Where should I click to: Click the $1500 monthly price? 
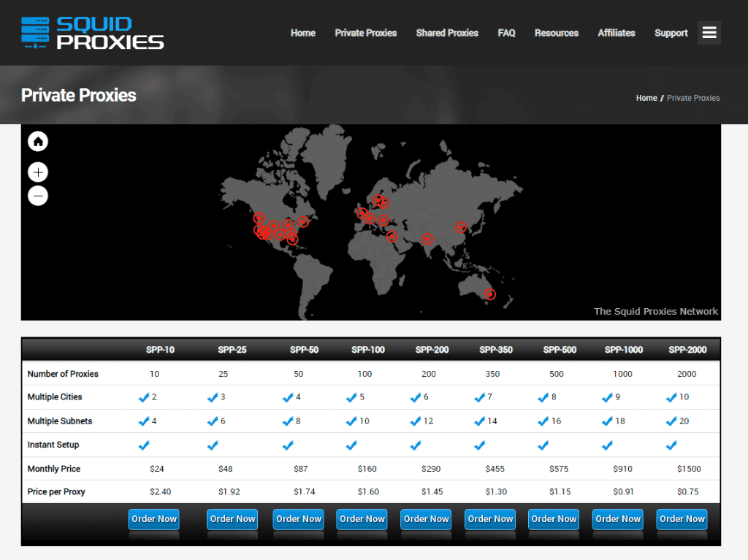coord(690,469)
